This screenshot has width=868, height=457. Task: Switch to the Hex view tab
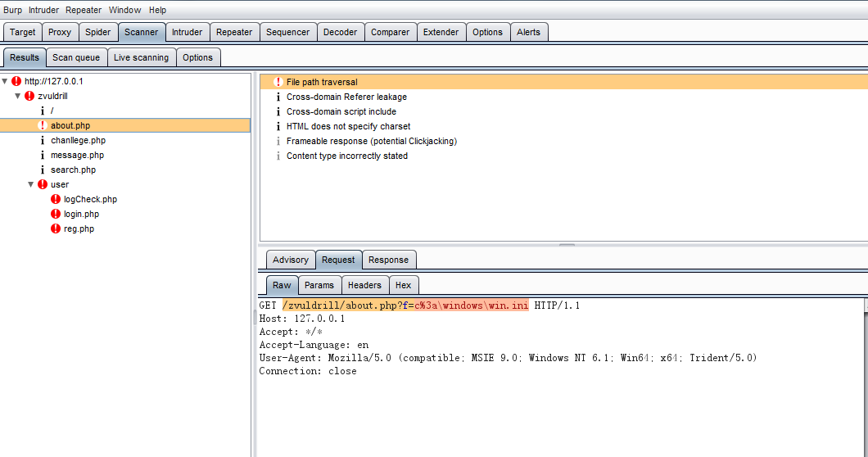click(404, 285)
